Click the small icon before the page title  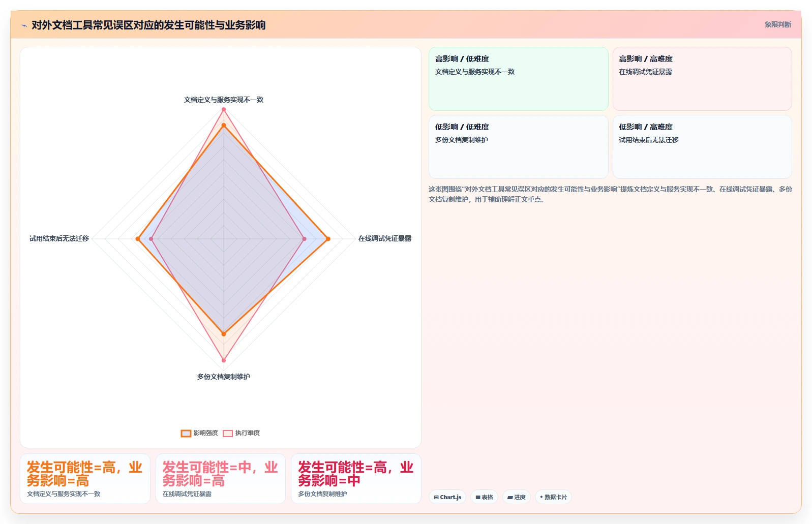pyautogui.click(x=24, y=25)
